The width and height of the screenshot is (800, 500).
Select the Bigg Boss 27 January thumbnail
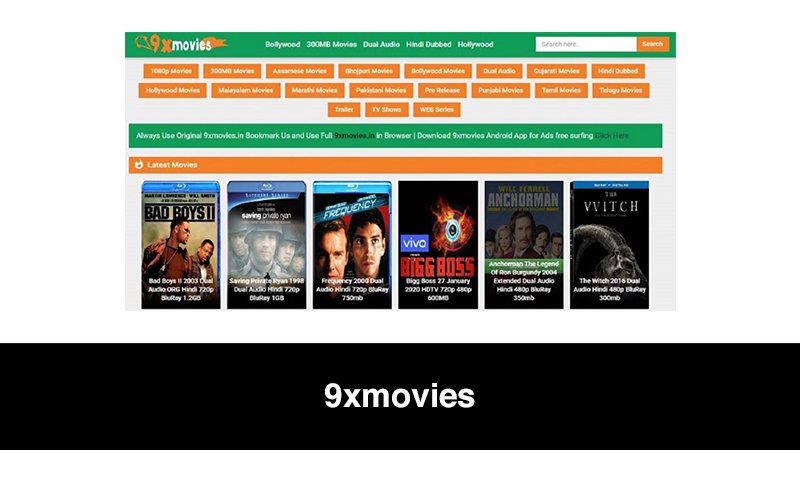pyautogui.click(x=438, y=244)
